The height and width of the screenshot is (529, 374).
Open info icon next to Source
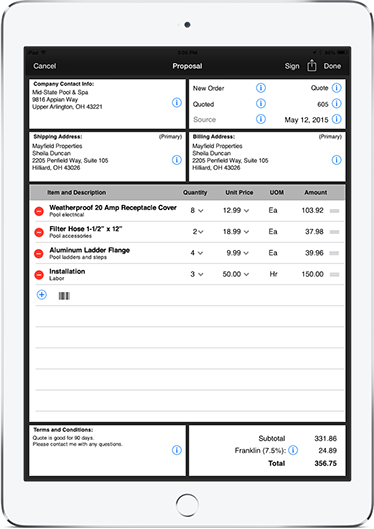click(x=261, y=119)
